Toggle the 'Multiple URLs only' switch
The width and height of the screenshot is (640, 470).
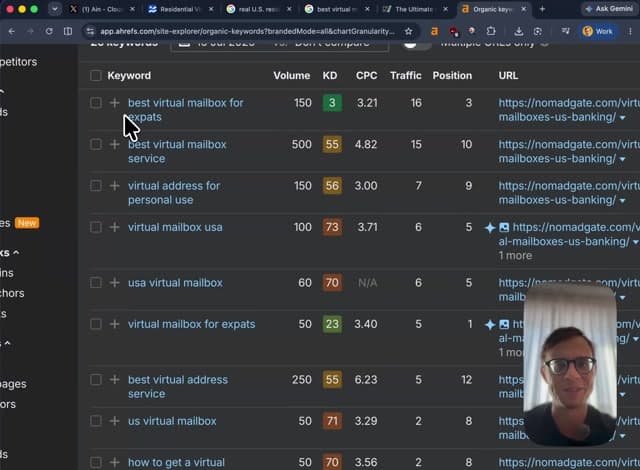(x=416, y=44)
